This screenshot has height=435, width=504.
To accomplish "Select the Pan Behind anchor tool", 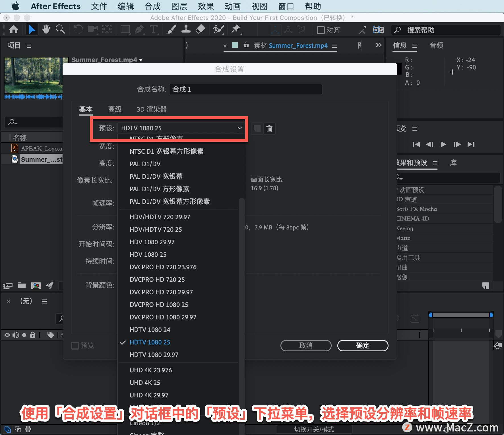I will point(107,29).
